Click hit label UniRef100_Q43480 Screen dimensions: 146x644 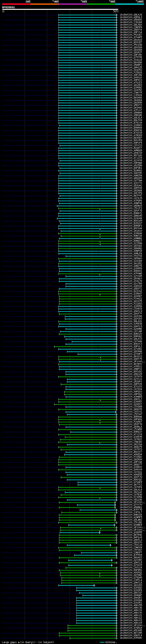(x=131, y=108)
